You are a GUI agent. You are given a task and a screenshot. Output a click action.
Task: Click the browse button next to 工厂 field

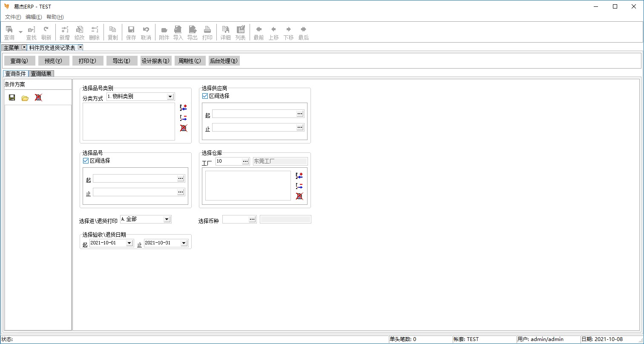tap(245, 161)
